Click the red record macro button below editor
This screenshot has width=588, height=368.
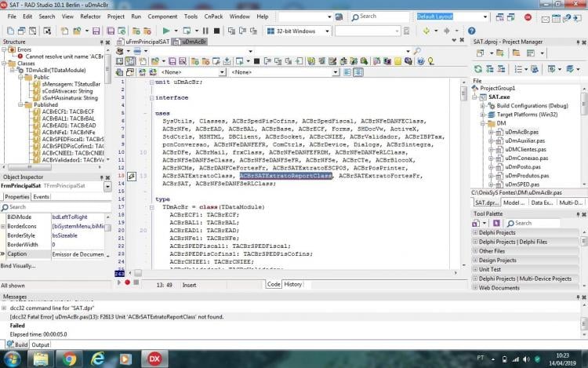128,282
